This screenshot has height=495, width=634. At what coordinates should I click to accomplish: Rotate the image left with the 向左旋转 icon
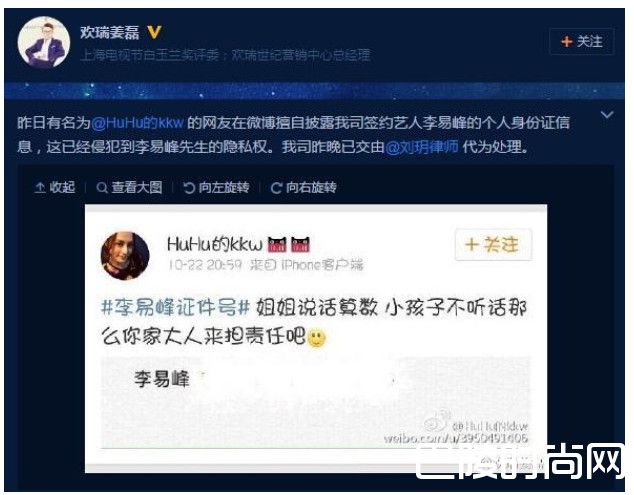(189, 188)
